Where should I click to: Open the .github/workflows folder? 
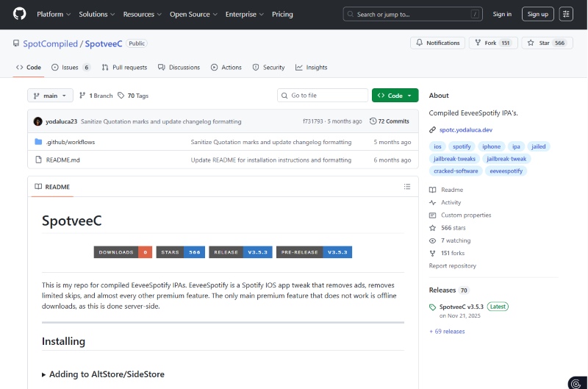(x=71, y=142)
